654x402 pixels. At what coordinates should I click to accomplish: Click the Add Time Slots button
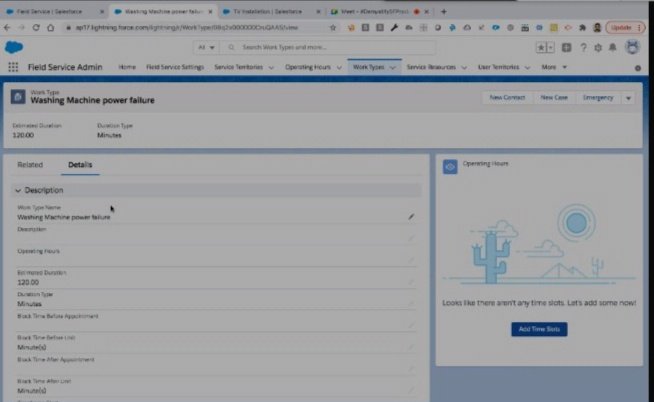(539, 329)
